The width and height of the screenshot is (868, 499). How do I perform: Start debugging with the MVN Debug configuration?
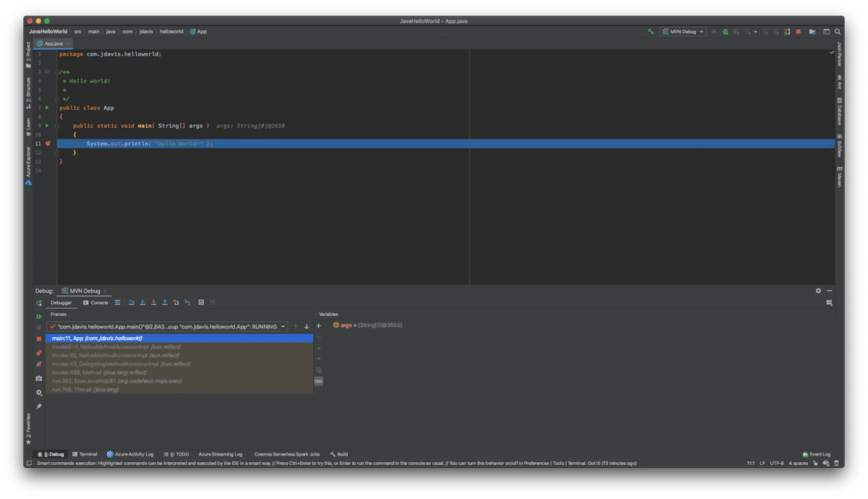click(x=726, y=31)
